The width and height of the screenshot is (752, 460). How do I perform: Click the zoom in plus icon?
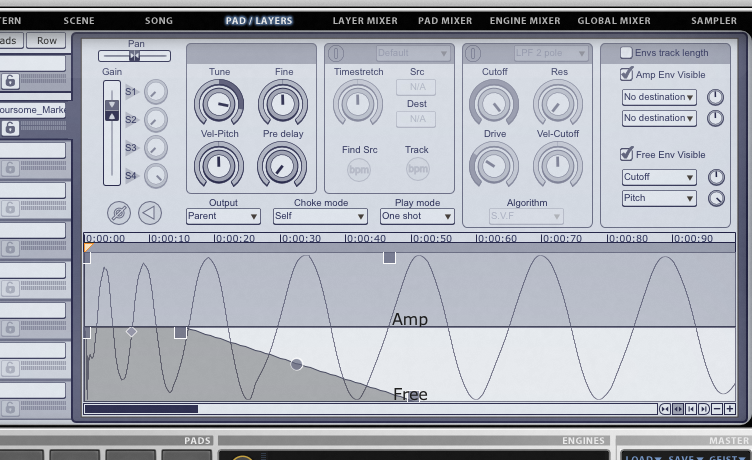coord(730,409)
